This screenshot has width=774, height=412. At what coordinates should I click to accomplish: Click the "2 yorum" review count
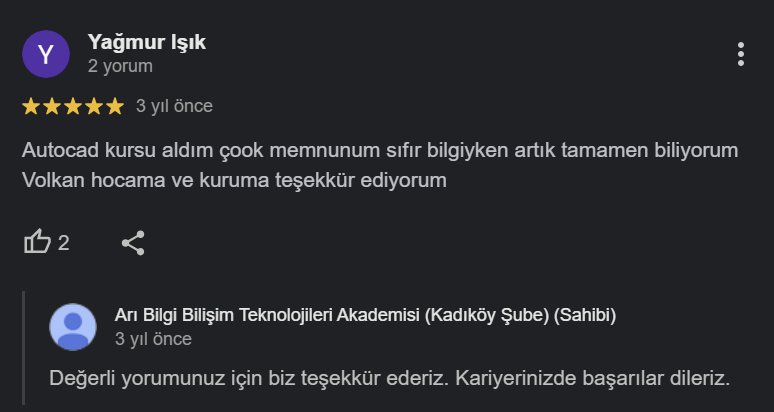120,67
